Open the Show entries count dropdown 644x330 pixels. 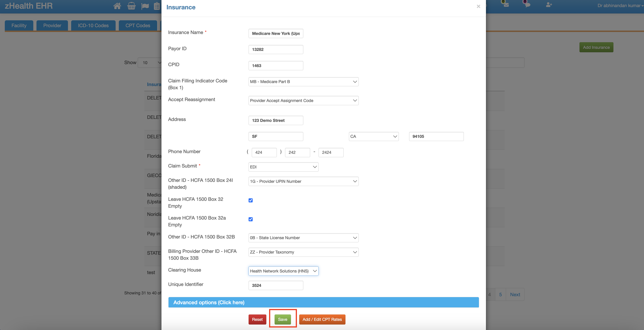coord(150,63)
